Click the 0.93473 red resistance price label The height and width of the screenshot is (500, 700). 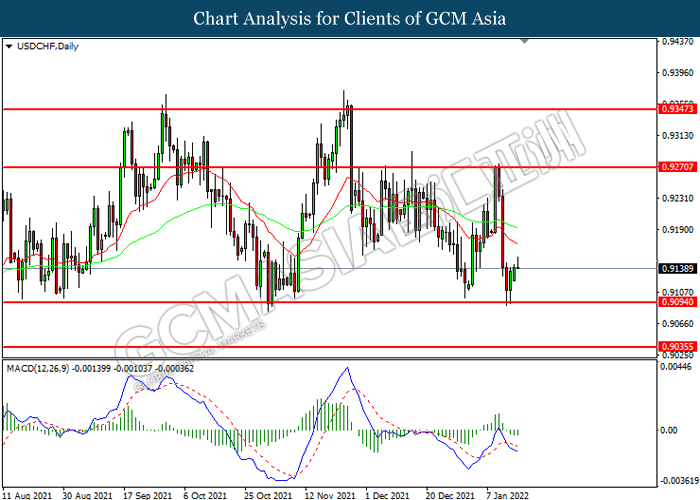[677, 108]
